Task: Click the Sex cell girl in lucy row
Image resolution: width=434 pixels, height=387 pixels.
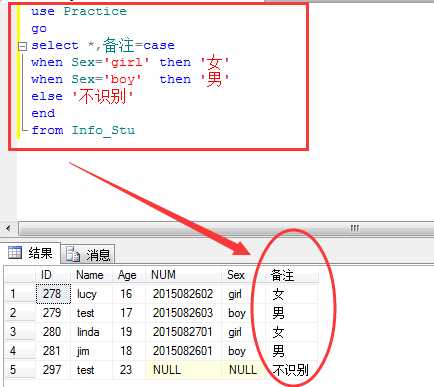Action: click(243, 294)
